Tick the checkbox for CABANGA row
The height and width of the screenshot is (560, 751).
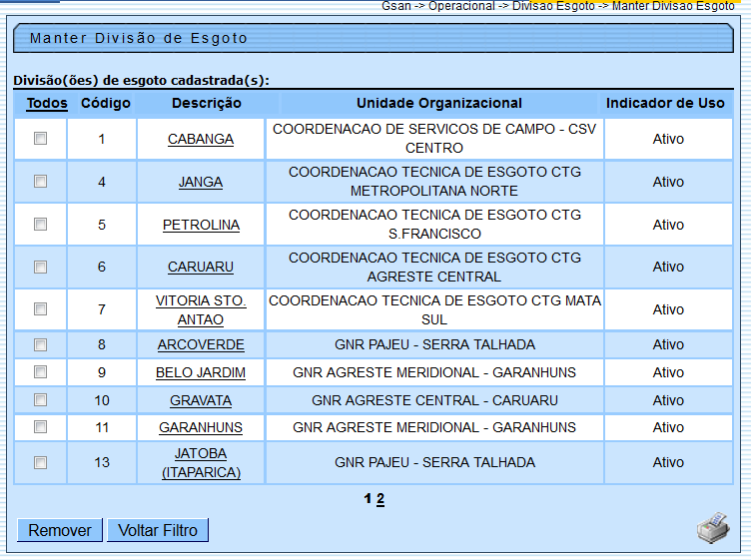pyautogui.click(x=40, y=139)
